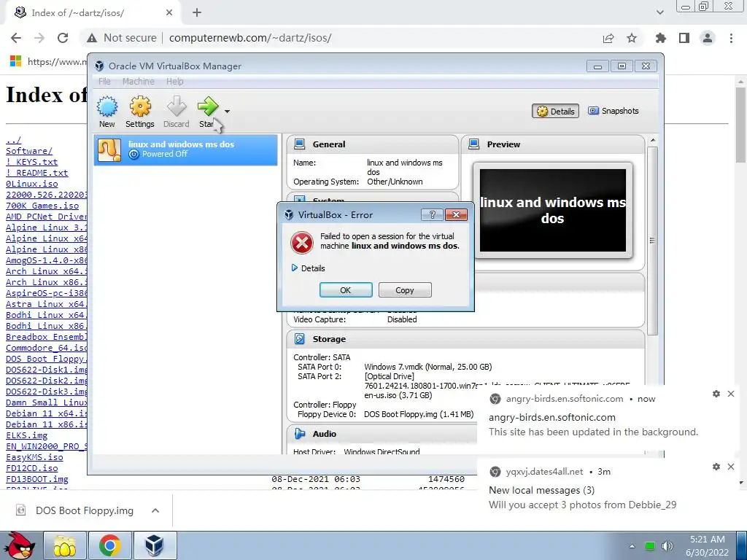This screenshot has width=747, height=560.
Task: Click the Angry Birds start button
Action: tap(19, 545)
